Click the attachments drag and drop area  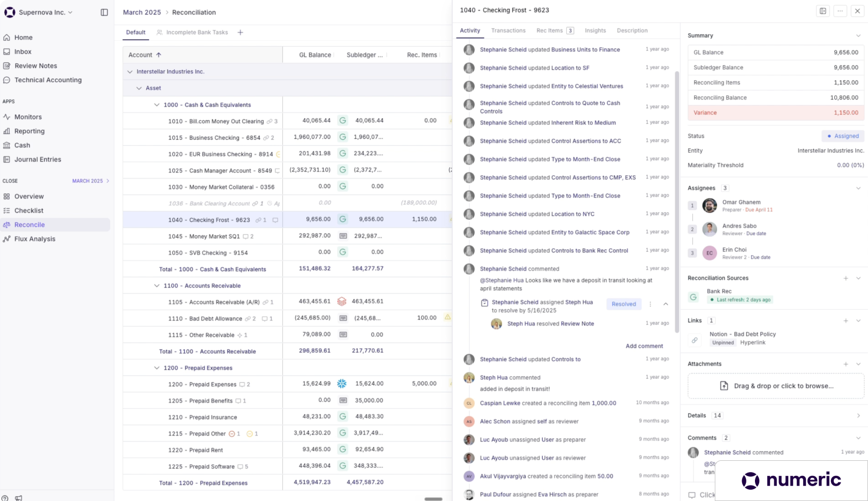pos(776,386)
